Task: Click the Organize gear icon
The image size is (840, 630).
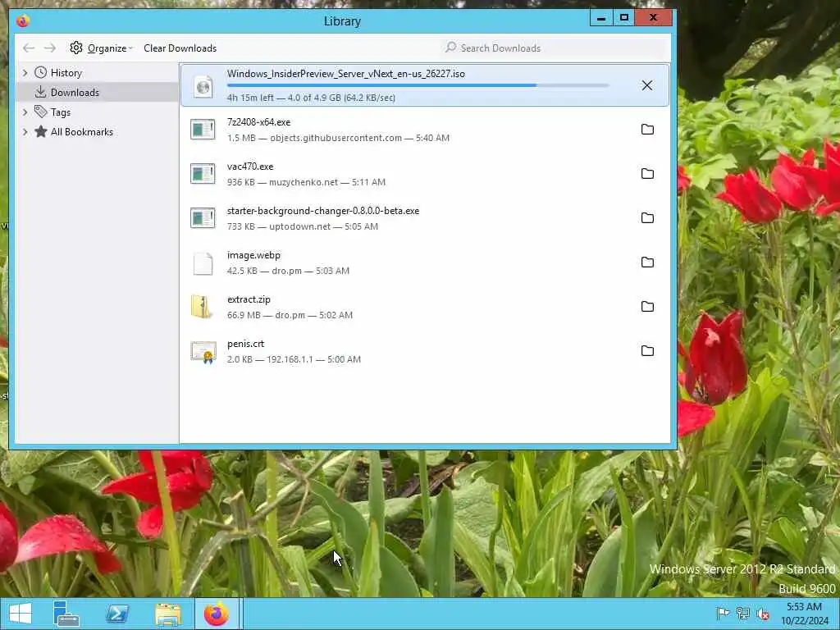Action: pos(76,48)
